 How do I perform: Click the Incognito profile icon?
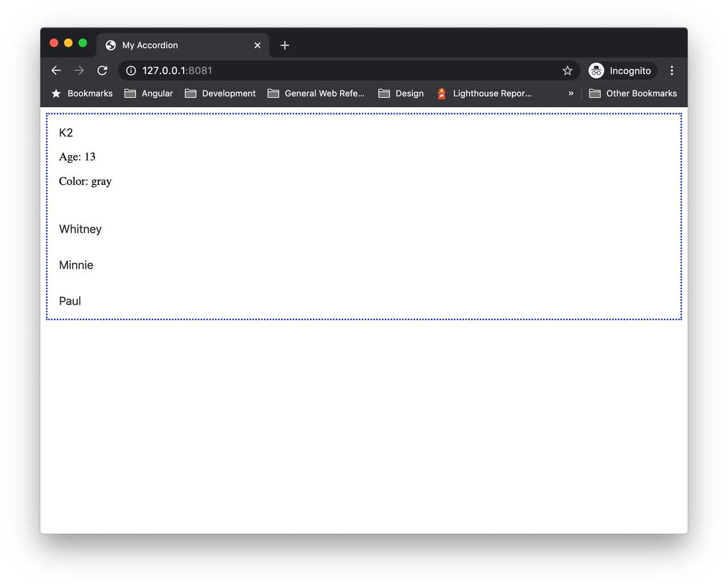tap(595, 71)
